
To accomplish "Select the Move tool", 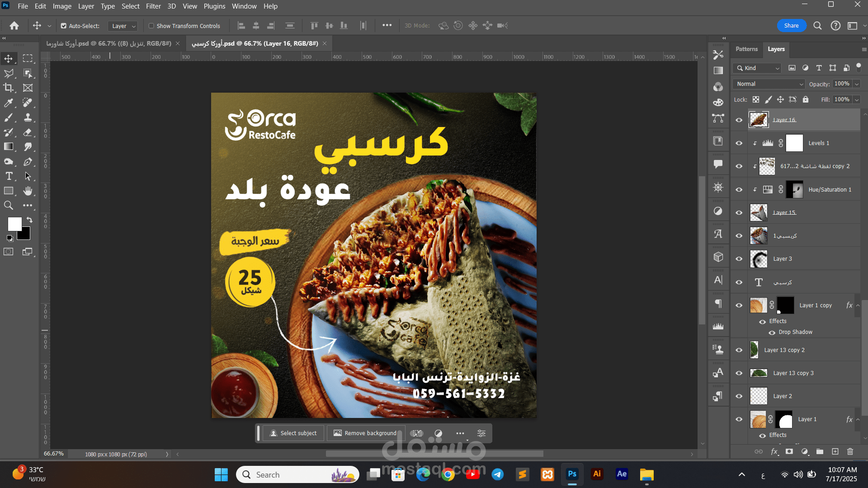I will (9, 59).
